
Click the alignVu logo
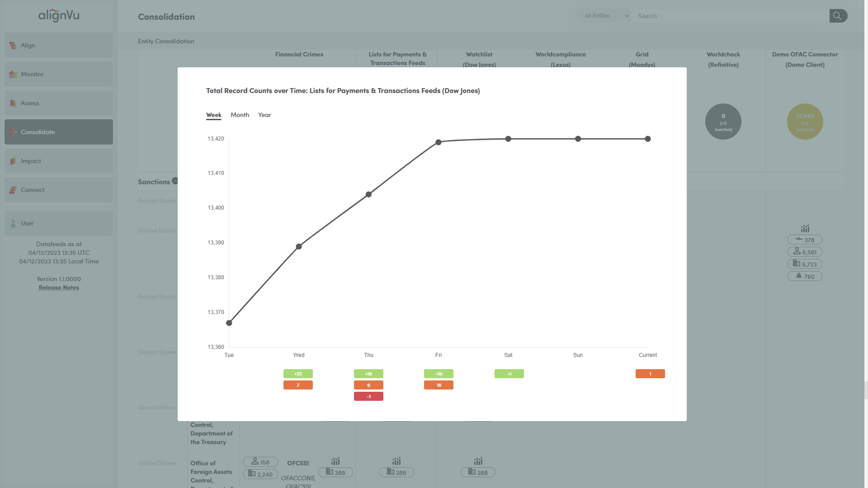point(59,16)
